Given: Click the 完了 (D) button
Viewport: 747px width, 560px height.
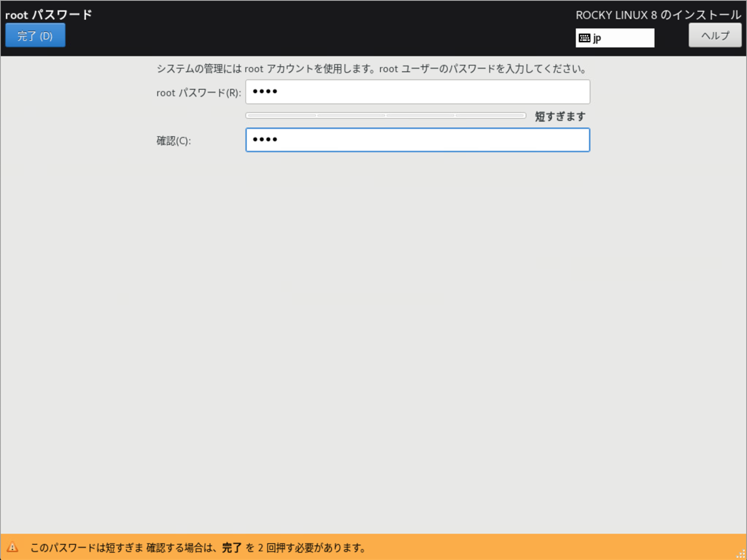Looking at the screenshot, I should pyautogui.click(x=35, y=36).
